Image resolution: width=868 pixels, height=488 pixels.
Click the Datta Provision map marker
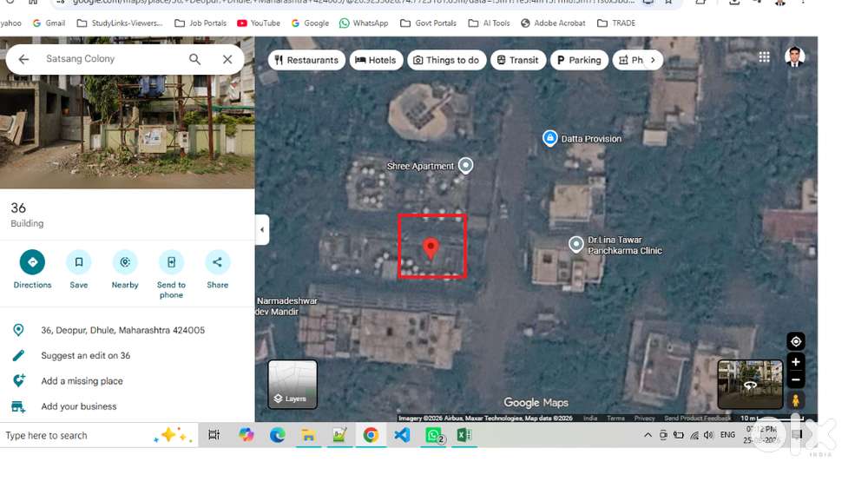(549, 138)
